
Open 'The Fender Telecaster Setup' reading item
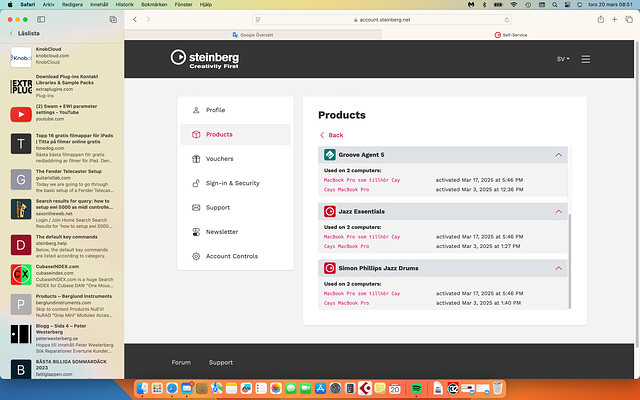62,181
